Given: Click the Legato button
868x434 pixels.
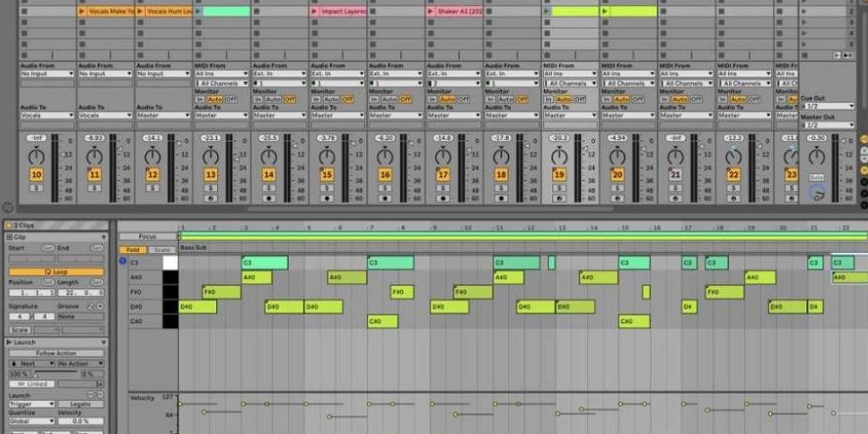Looking at the screenshot, I should click(x=80, y=404).
